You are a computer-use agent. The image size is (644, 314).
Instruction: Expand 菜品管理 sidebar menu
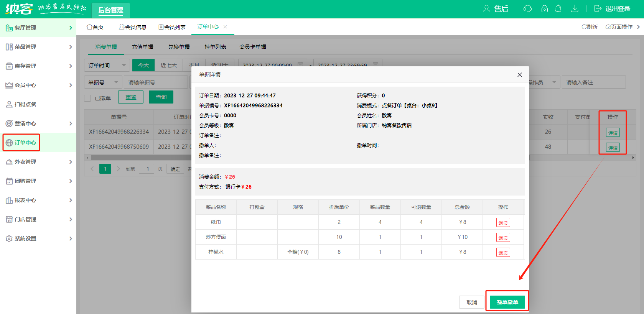pos(38,47)
